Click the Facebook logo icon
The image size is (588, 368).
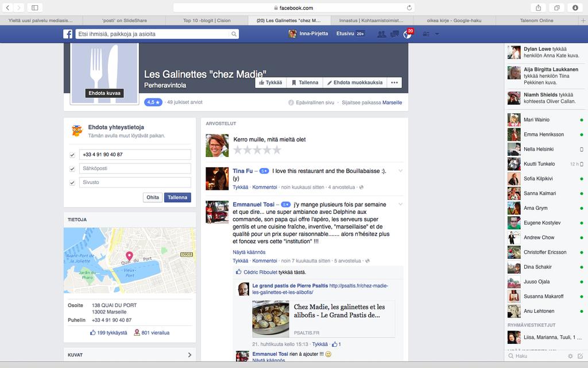[68, 34]
